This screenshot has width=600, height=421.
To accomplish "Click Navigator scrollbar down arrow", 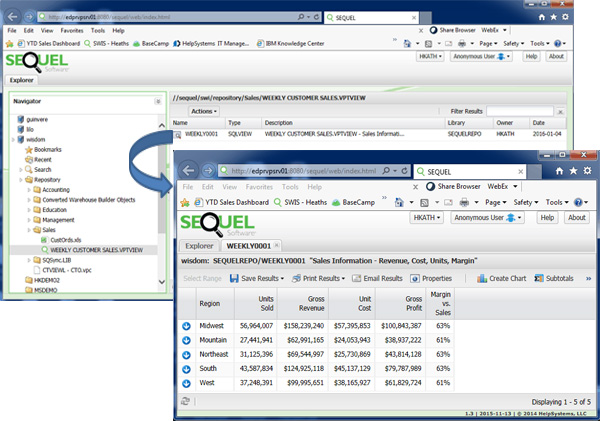I will [162, 282].
